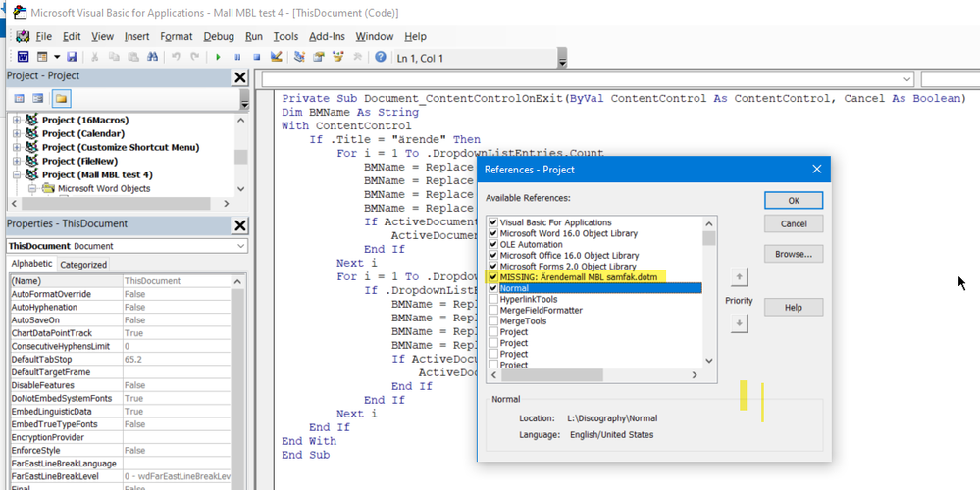Click Help button in References dialog
Screen dimensions: 980x490
pos(794,307)
